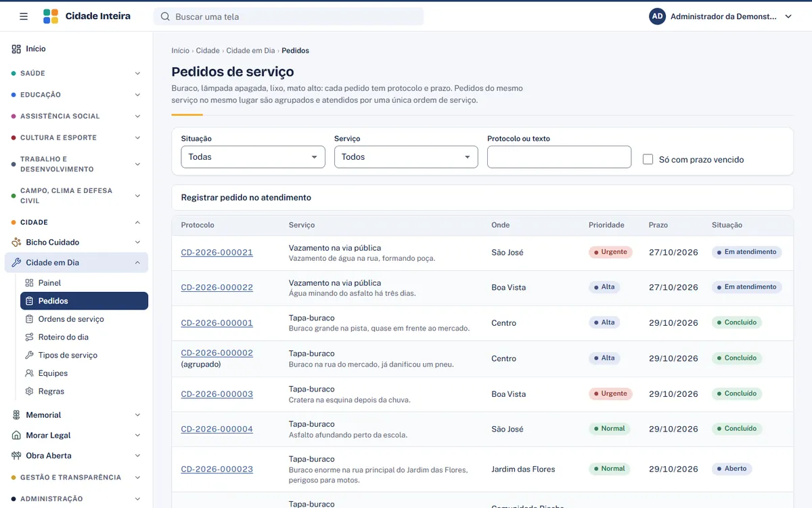This screenshot has width=812, height=508.
Task: Open protocol CD-2026-000021
Action: (x=217, y=253)
